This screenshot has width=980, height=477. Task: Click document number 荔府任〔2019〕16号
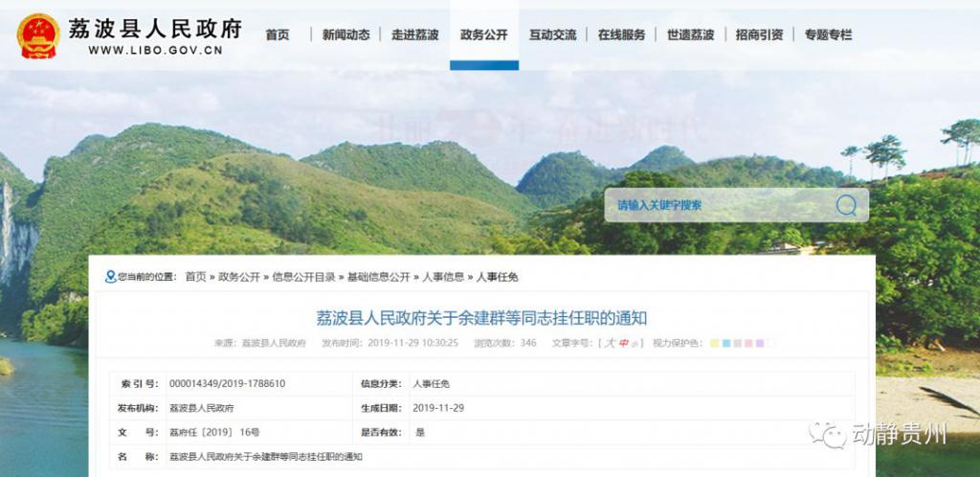point(214,433)
